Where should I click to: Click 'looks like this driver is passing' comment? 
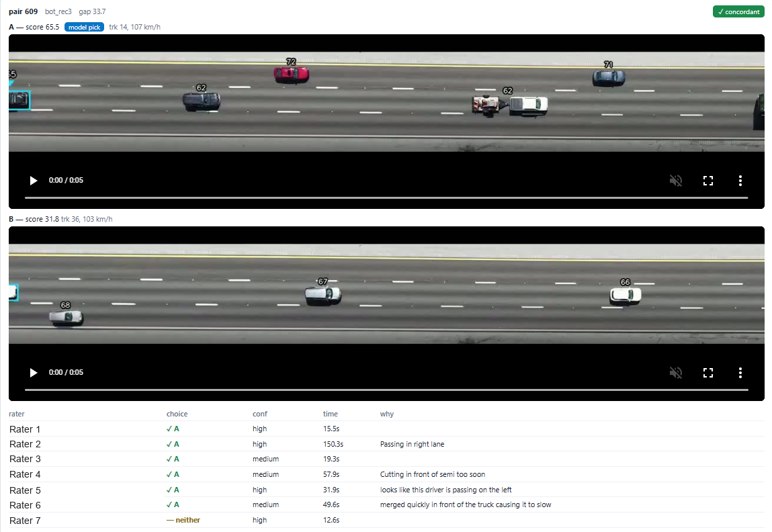(445, 490)
